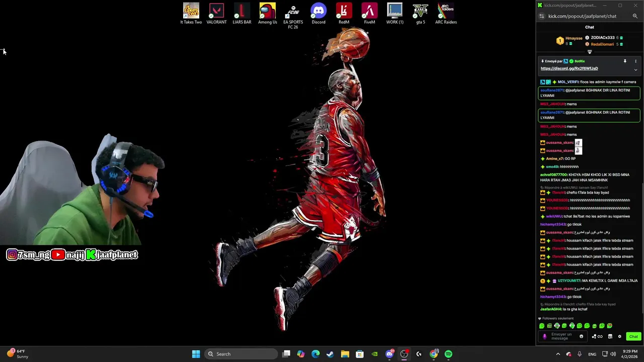Open the Discord desktop shortcut
644x362 pixels.
[x=318, y=14]
